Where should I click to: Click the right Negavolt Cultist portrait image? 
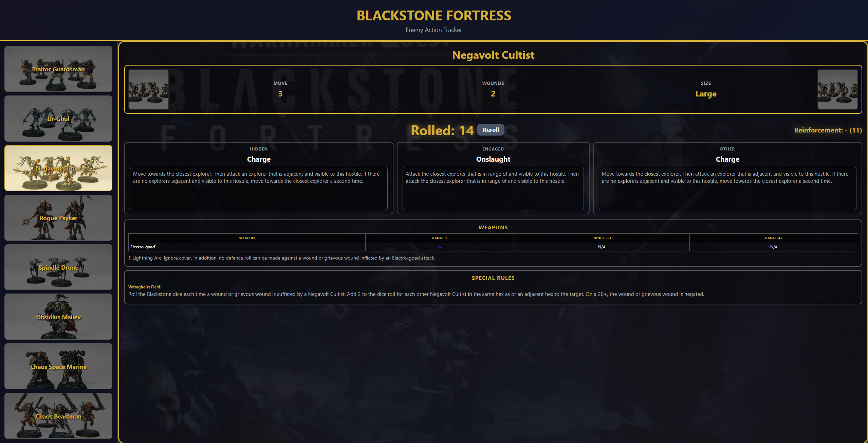pos(837,89)
